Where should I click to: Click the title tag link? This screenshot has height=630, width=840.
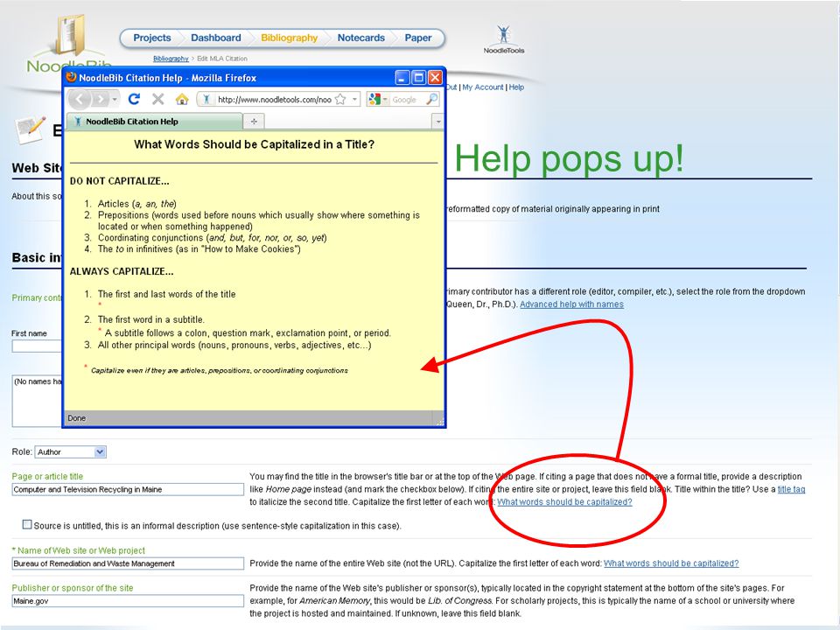[x=791, y=489]
